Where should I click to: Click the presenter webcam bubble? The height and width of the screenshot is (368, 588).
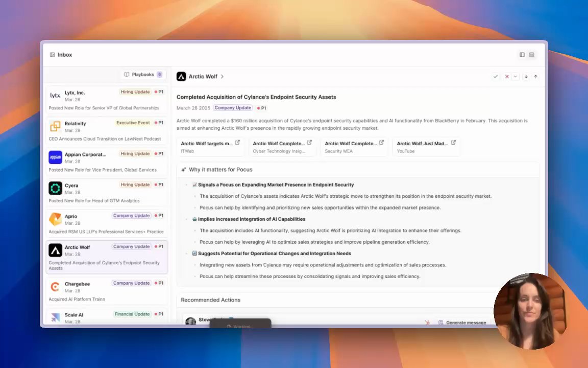530,311
